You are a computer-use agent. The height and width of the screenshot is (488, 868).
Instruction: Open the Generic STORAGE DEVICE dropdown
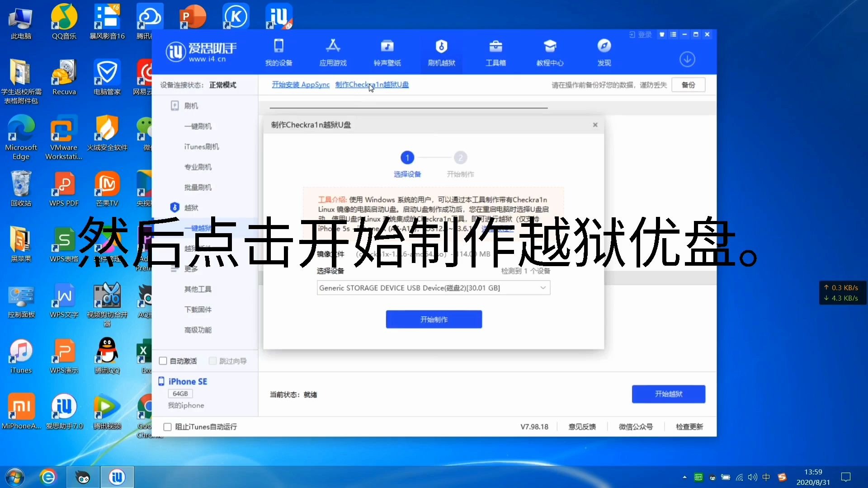434,288
